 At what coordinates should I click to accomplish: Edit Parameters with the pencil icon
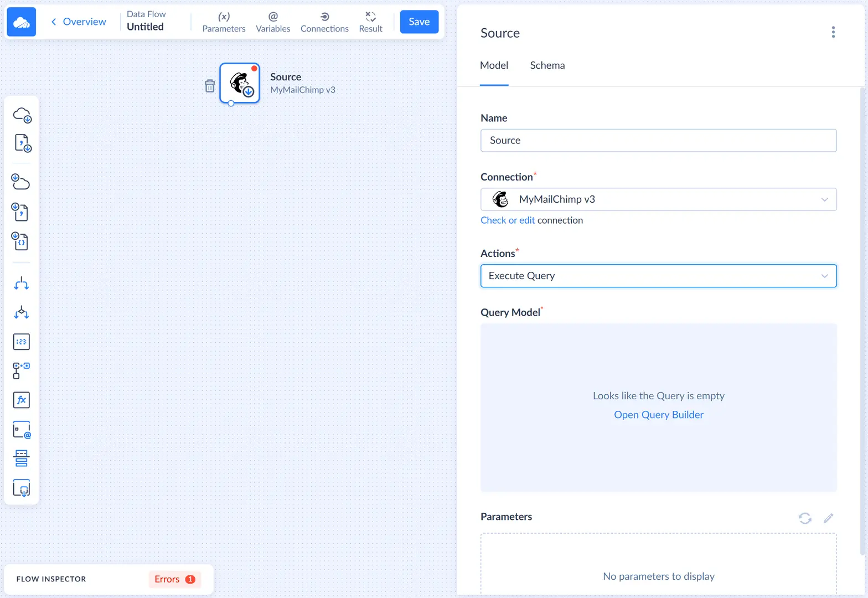click(828, 518)
